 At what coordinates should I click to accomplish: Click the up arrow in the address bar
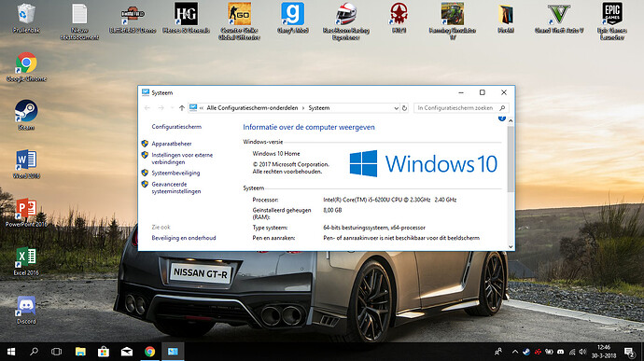click(x=182, y=108)
